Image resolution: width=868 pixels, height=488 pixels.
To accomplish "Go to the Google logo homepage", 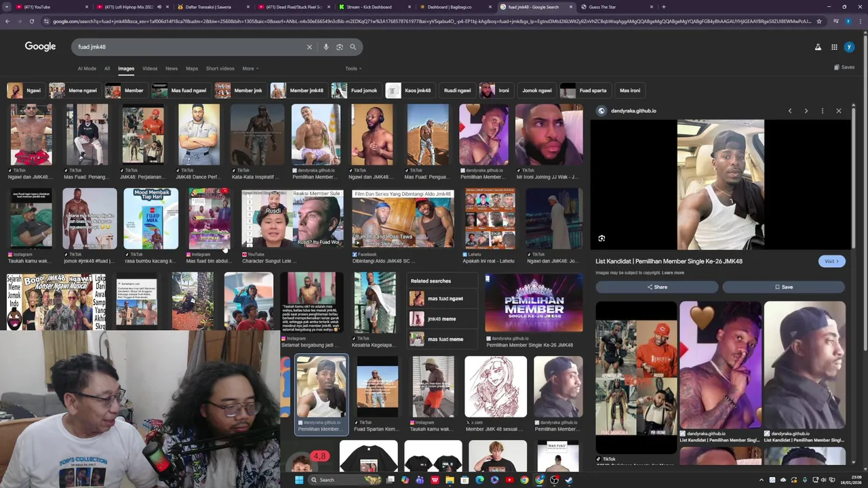I will click(x=40, y=46).
